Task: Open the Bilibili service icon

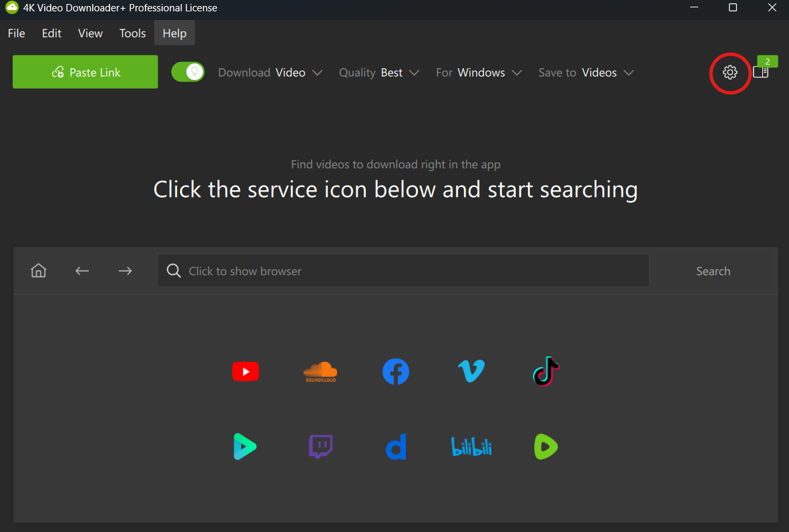Action: tap(471, 447)
